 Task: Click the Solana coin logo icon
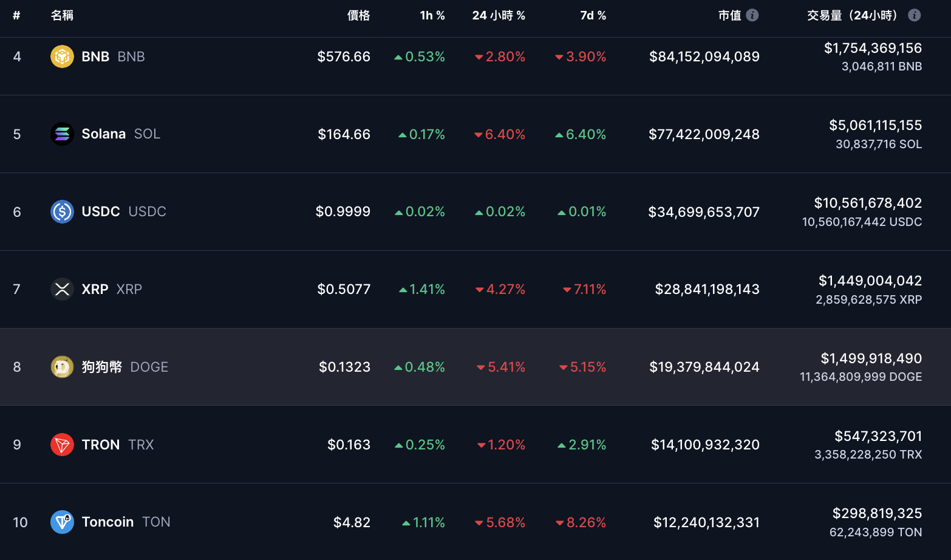(62, 134)
